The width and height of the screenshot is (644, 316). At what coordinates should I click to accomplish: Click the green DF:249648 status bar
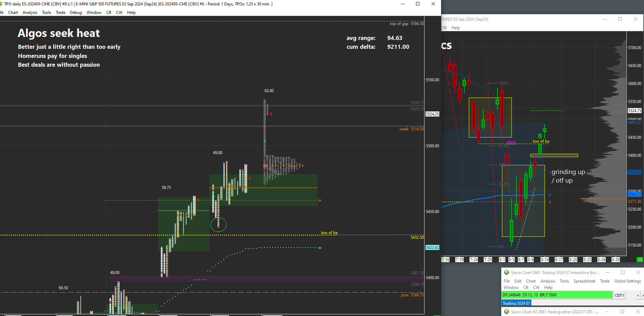point(557,295)
